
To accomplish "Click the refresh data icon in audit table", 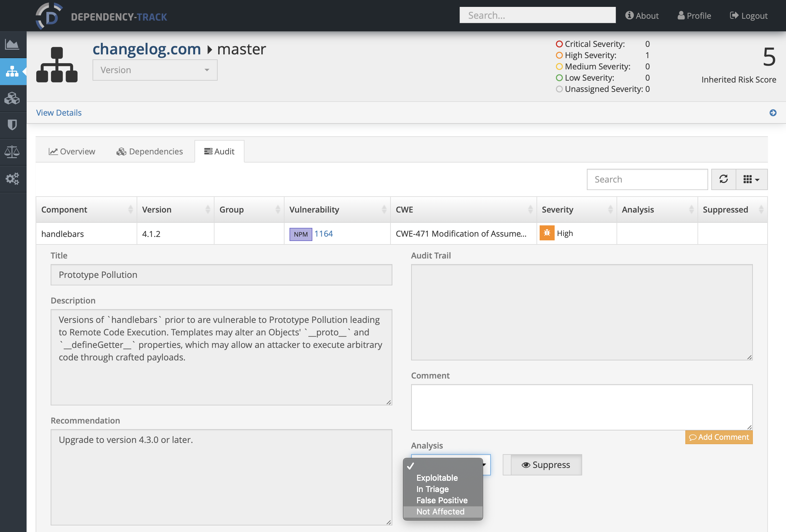I will [724, 179].
